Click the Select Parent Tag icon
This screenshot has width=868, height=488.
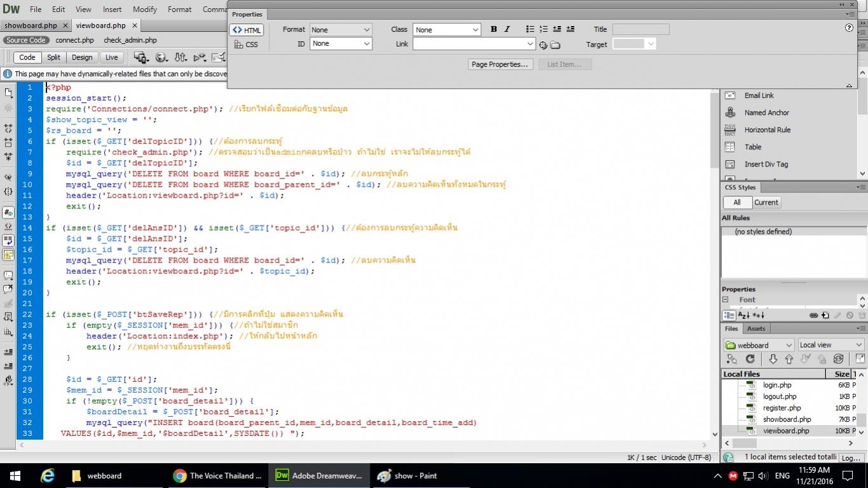tap(9, 177)
